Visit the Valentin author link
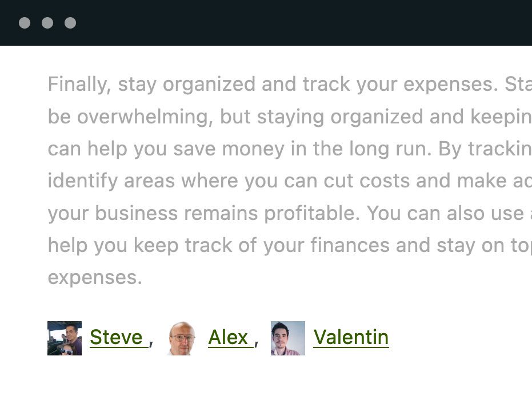 point(351,338)
